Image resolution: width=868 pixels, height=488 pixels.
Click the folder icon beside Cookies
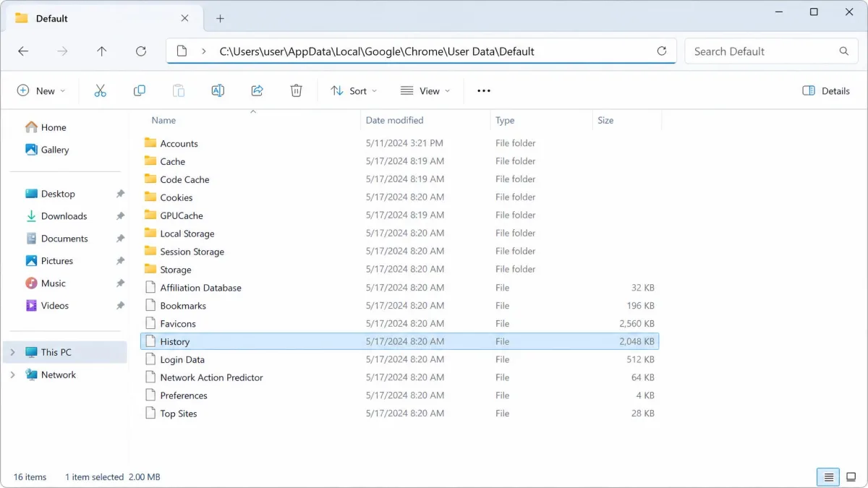coord(150,197)
